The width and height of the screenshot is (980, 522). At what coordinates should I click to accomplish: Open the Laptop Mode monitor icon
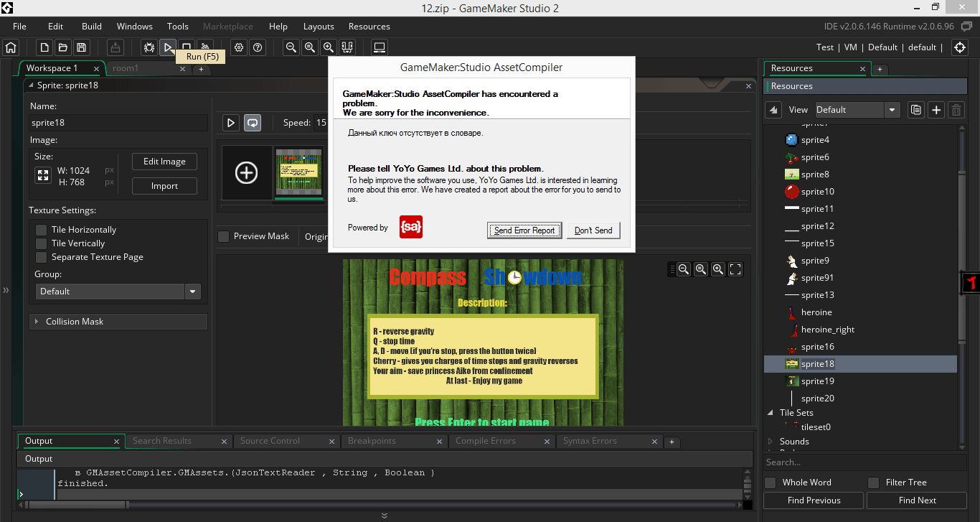pos(380,47)
